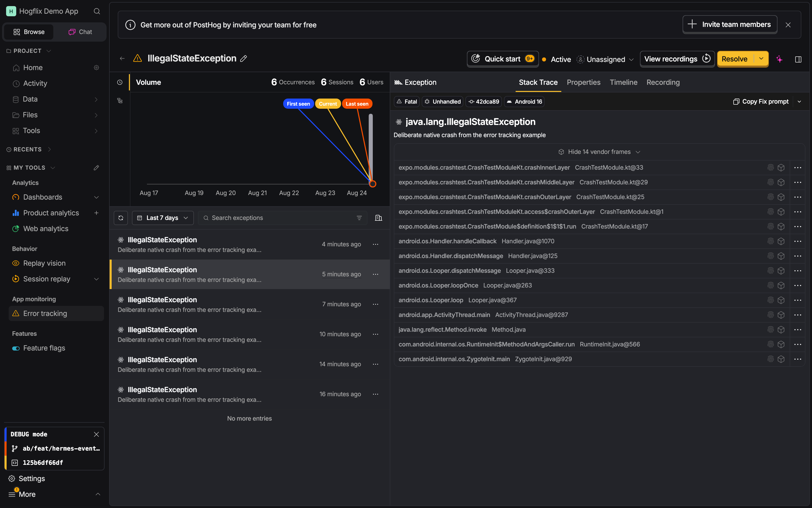
Task: Dismiss the invite team banner
Action: tap(788, 25)
